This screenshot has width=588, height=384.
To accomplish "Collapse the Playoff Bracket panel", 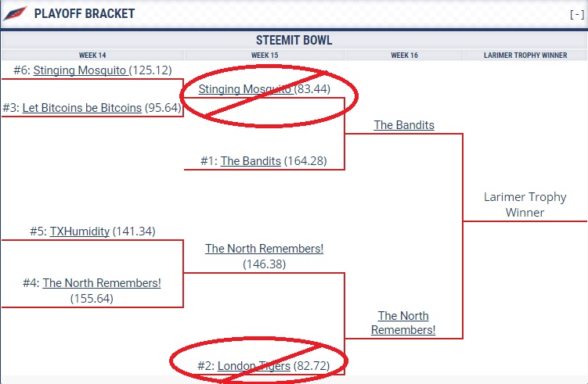I will [x=575, y=14].
